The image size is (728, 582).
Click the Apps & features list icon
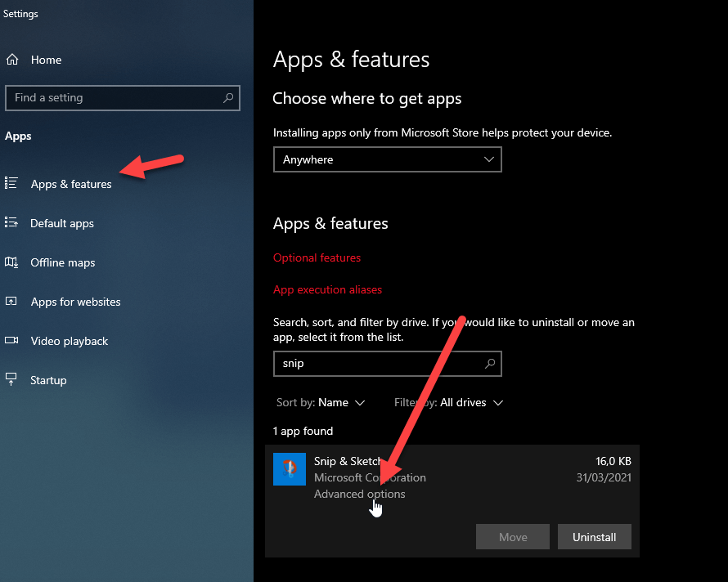pos(11,183)
